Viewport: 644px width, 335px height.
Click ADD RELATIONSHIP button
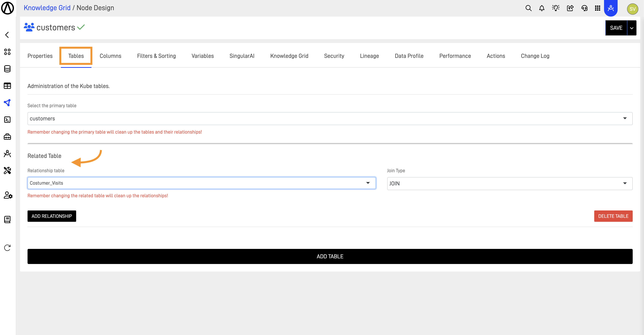click(x=52, y=216)
